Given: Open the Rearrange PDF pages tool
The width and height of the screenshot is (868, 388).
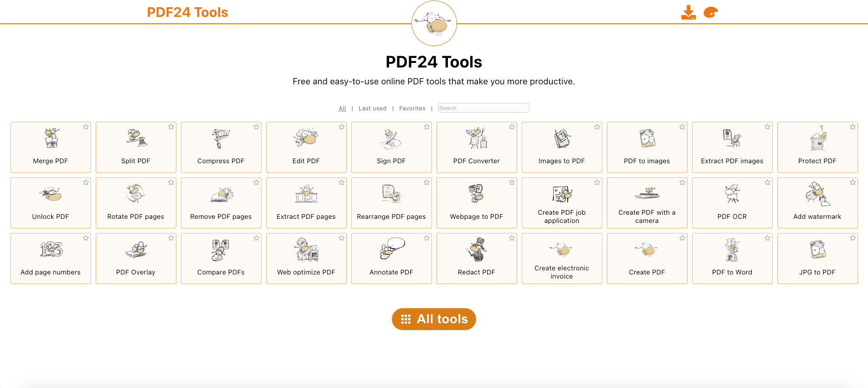Looking at the screenshot, I should coord(391,203).
